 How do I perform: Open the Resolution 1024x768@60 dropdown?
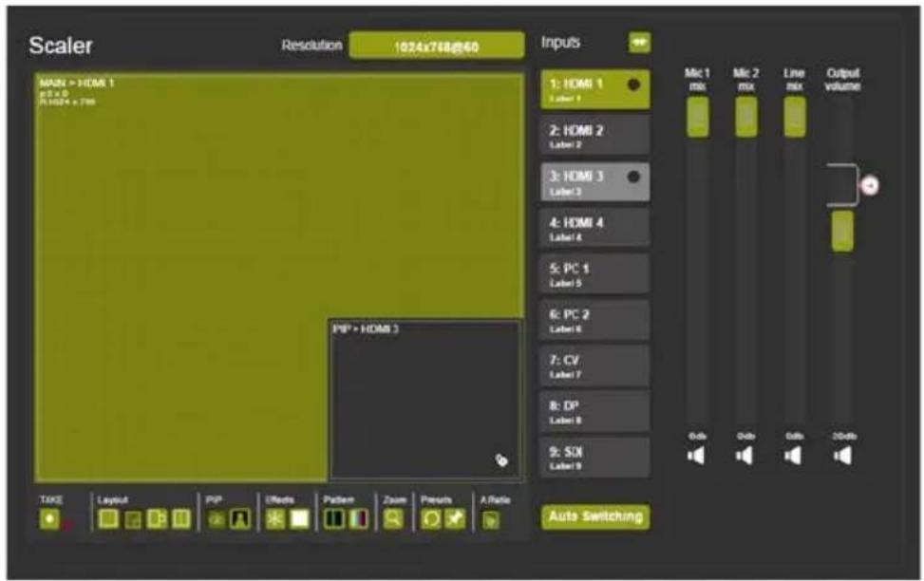click(437, 46)
